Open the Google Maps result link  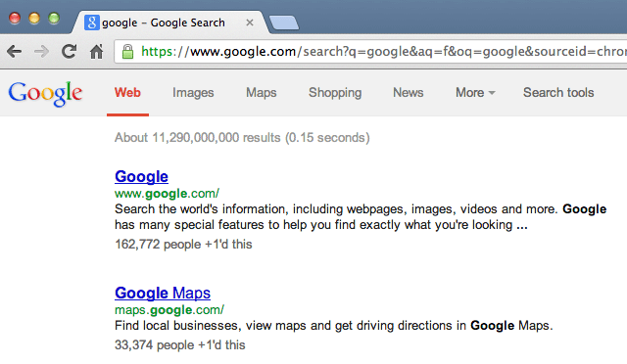pos(163,293)
